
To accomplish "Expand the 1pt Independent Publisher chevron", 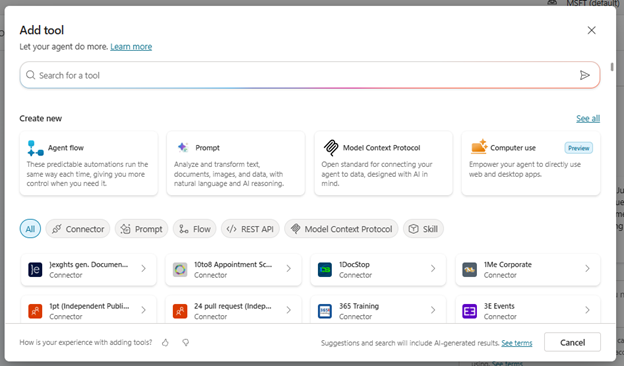I will tap(144, 310).
